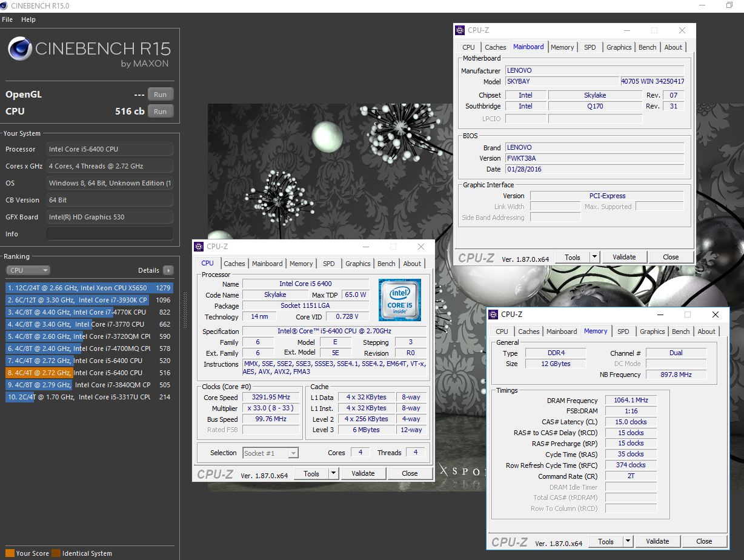Open the Tools dropdown arrow in CPU-Z CPU window
Screen dimensions: 744x560
[333, 474]
